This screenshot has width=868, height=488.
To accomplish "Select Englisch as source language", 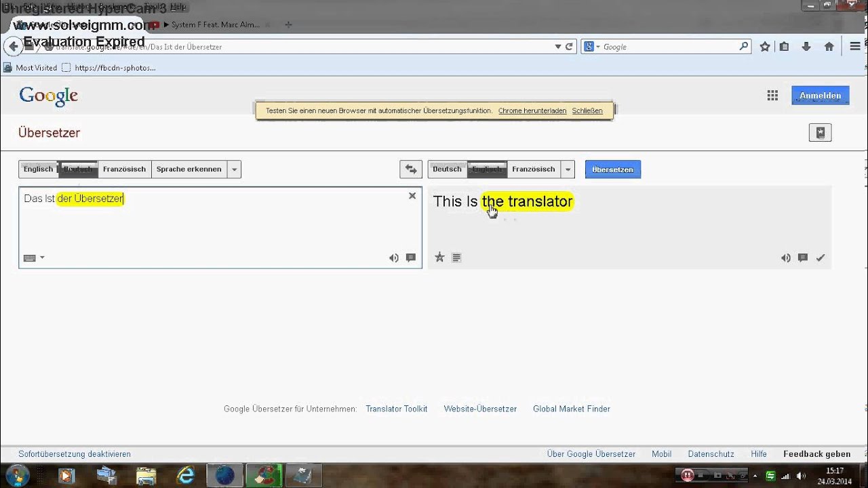I will [38, 169].
